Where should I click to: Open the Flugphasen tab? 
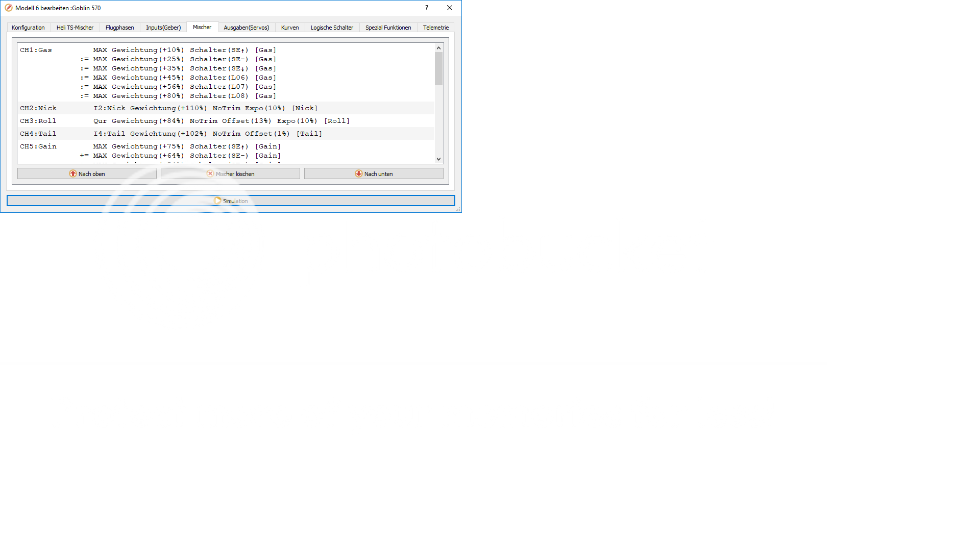pyautogui.click(x=119, y=28)
